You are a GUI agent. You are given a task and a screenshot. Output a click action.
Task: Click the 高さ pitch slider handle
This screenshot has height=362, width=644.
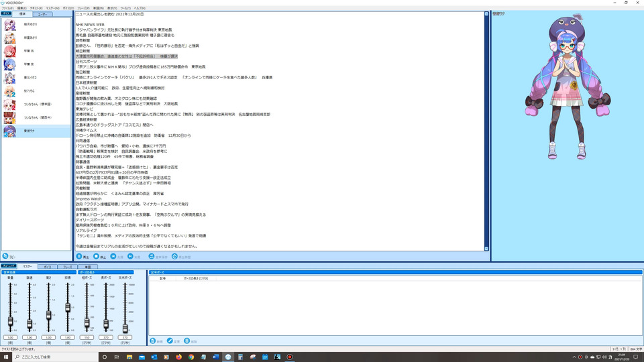click(x=48, y=315)
